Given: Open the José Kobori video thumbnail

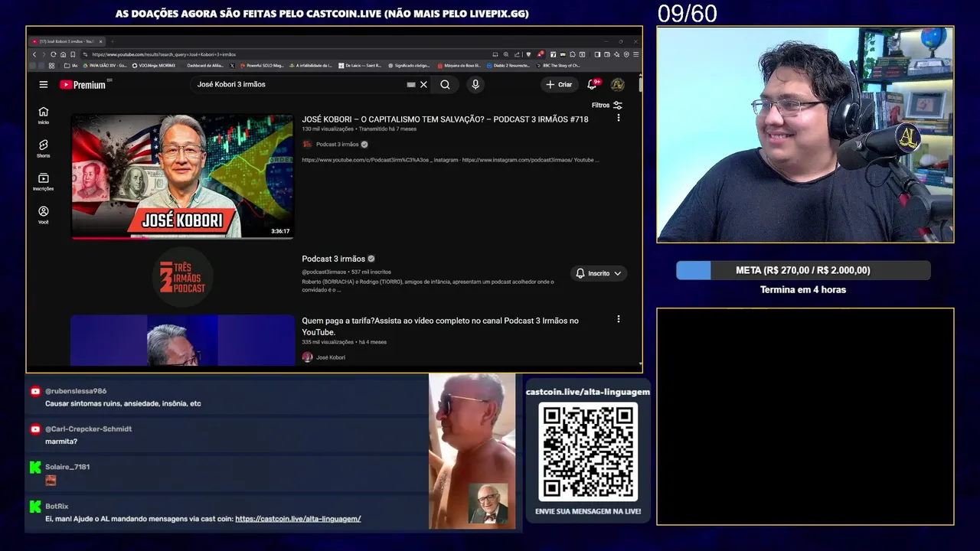Looking at the screenshot, I should 182,177.
